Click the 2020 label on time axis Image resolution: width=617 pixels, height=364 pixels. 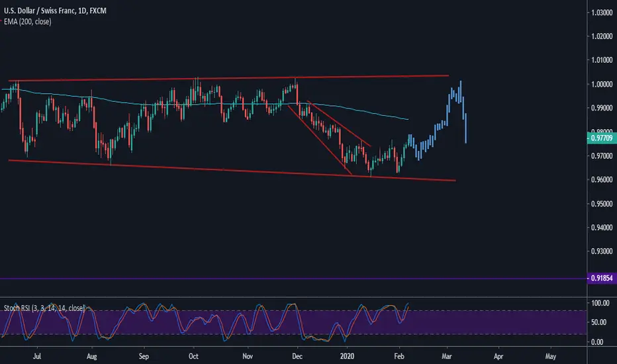347,356
